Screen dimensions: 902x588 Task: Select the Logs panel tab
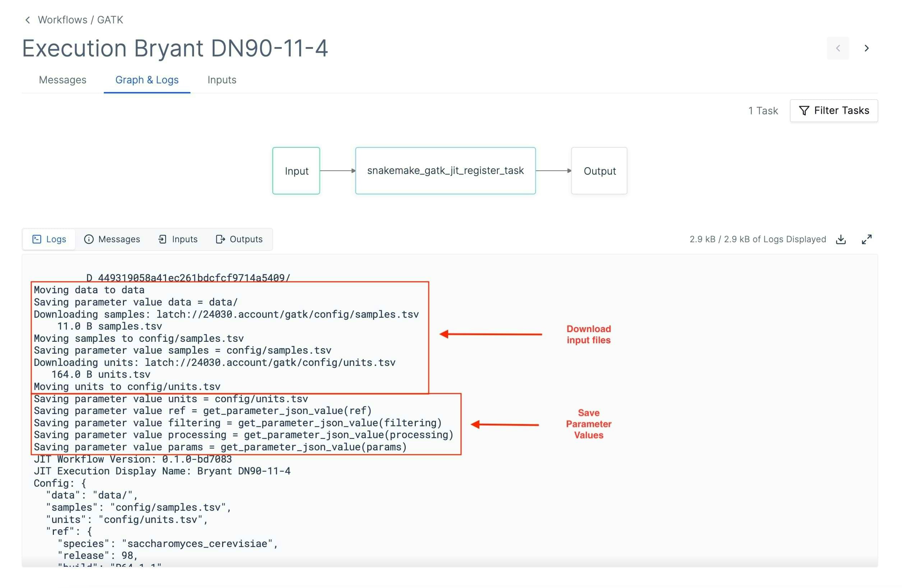coord(49,239)
